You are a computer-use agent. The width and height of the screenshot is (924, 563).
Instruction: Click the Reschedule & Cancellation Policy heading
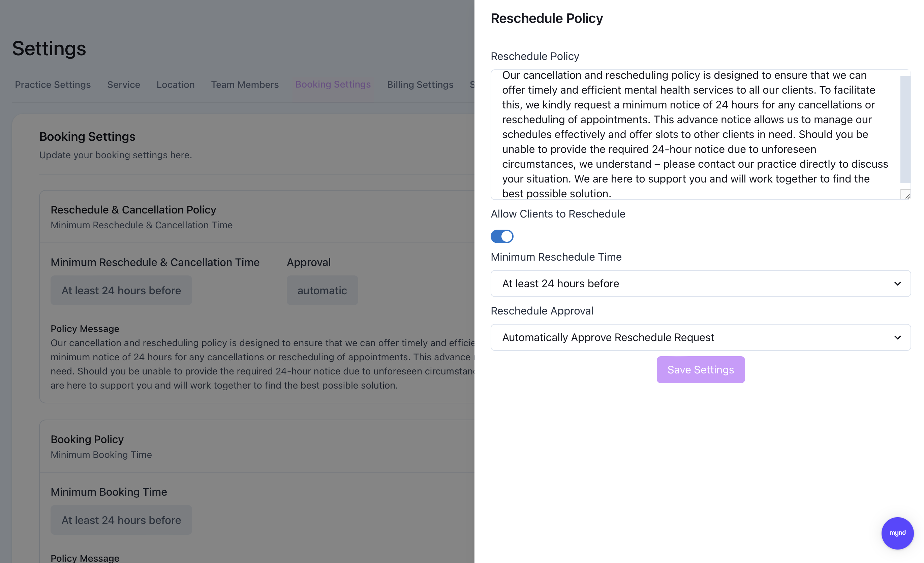(133, 210)
